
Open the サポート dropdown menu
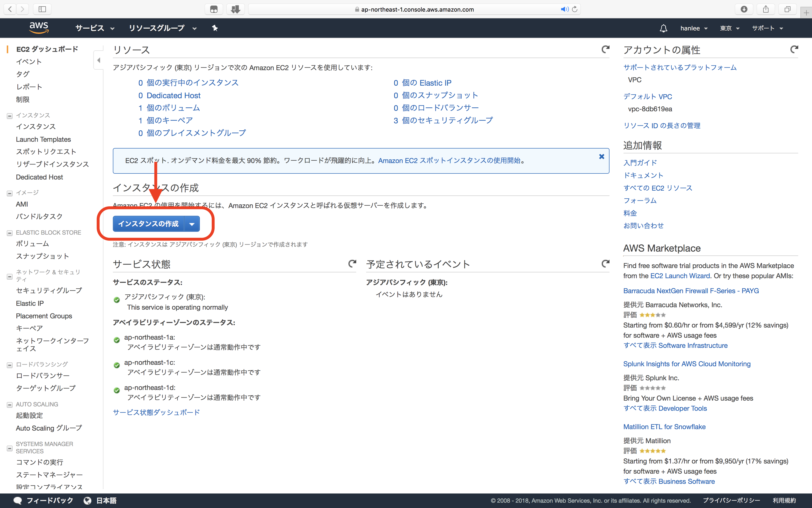[767, 28]
